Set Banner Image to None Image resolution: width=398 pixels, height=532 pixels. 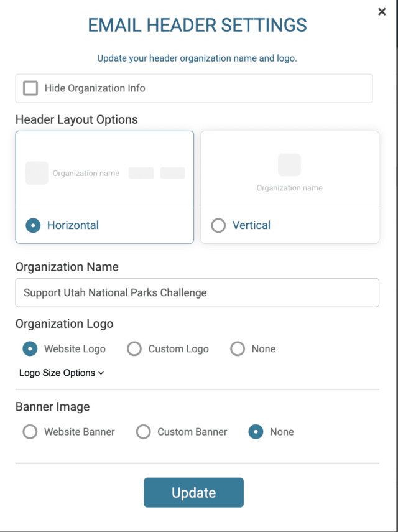[256, 432]
